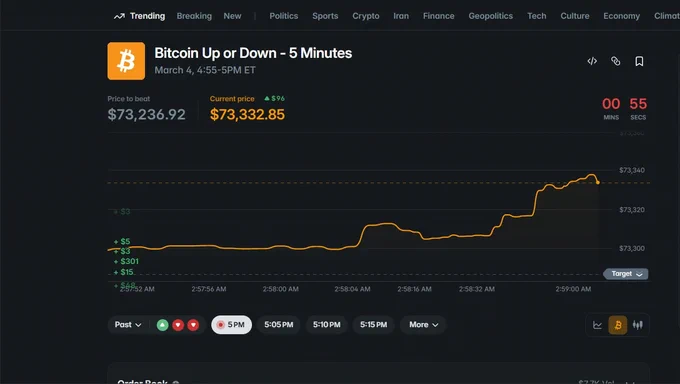Viewport: 680px width, 384px height.
Task: Click the 55 seconds countdown
Action: (638, 104)
